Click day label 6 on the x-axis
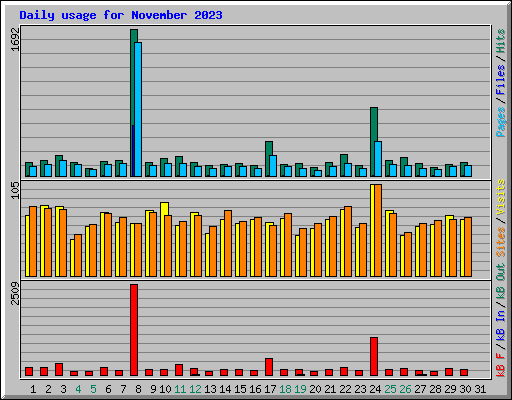This screenshot has height=400, width=512. pyautogui.click(x=108, y=389)
